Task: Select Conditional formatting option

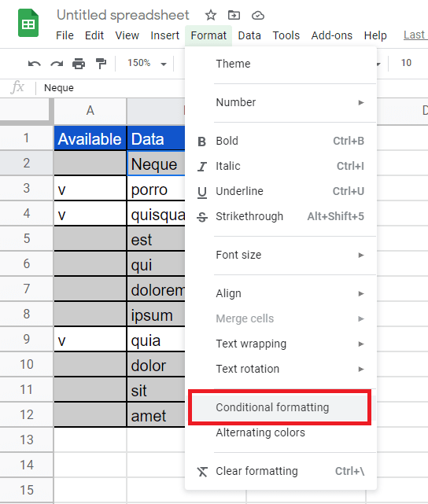Action: point(280,407)
